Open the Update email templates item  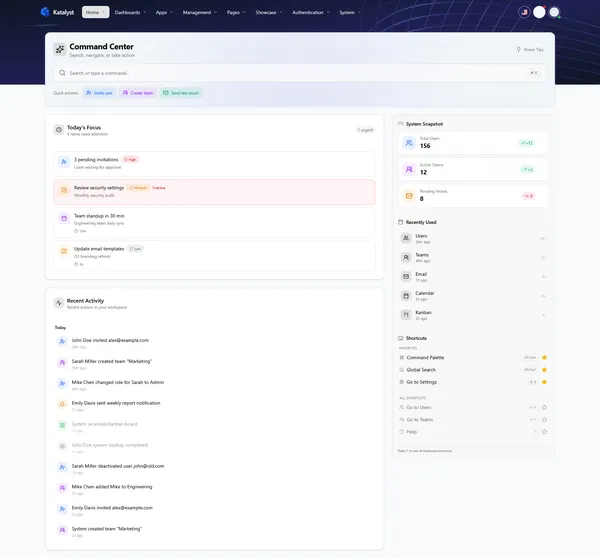click(x=214, y=256)
